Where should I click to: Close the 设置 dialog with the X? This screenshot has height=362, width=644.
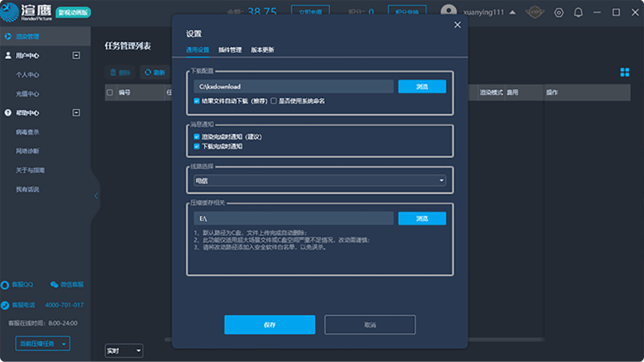click(457, 25)
